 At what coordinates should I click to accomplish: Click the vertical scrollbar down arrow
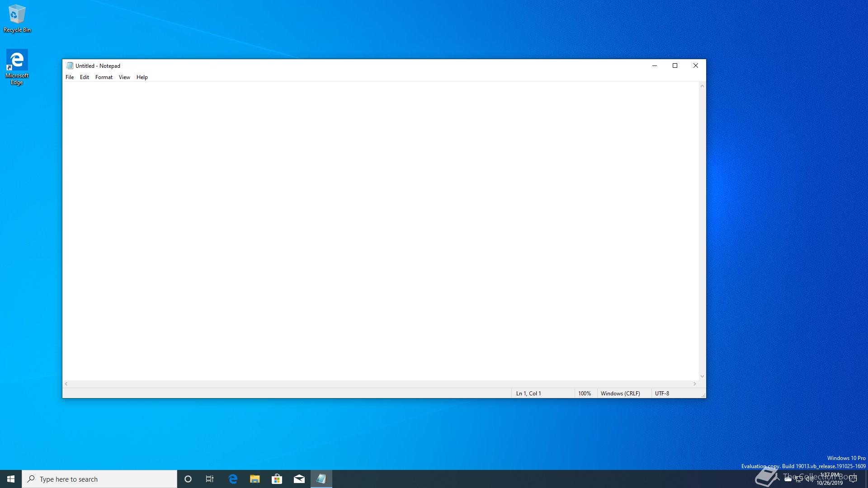[702, 376]
